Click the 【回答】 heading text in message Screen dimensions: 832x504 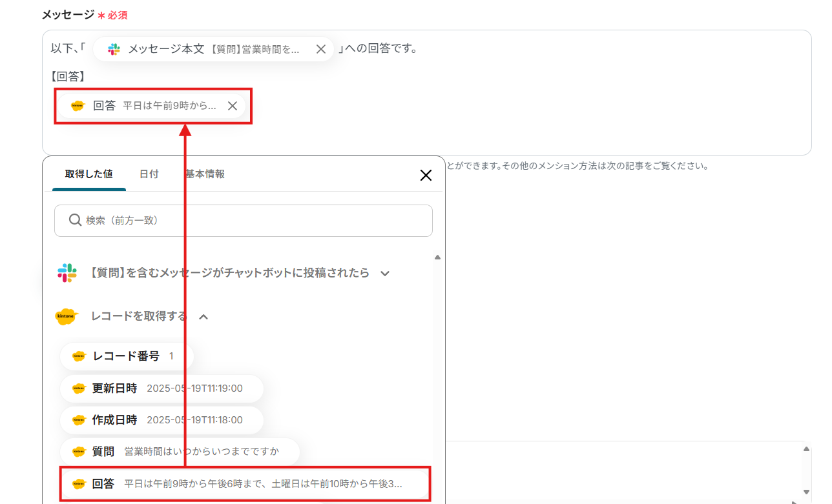[68, 76]
